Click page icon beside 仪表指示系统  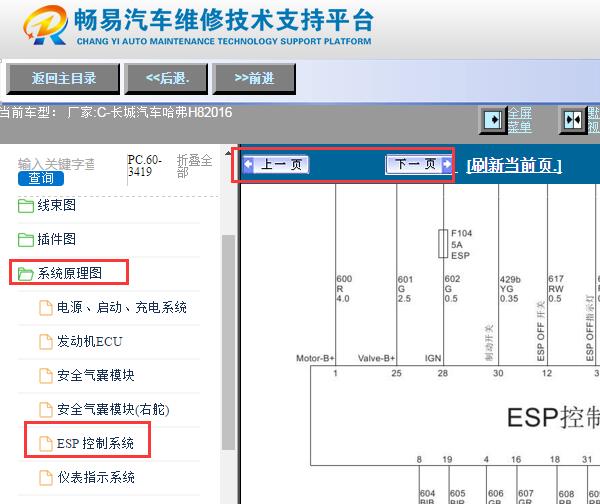[46, 478]
